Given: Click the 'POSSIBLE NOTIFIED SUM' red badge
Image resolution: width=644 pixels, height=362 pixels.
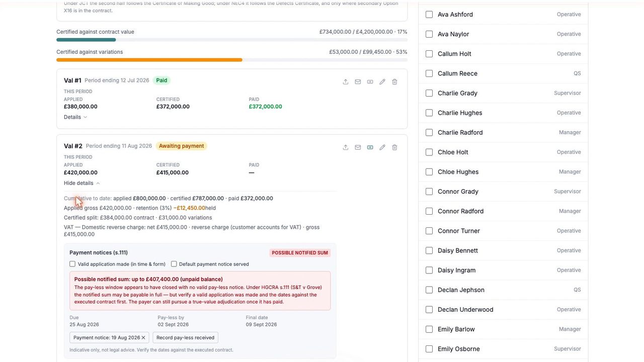Looking at the screenshot, I should (x=300, y=253).
